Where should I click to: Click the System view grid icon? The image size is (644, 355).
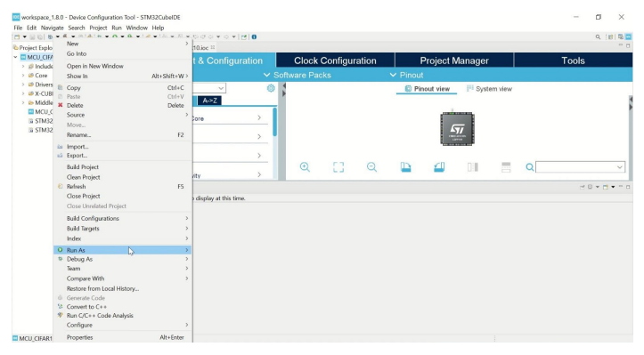[469, 88]
